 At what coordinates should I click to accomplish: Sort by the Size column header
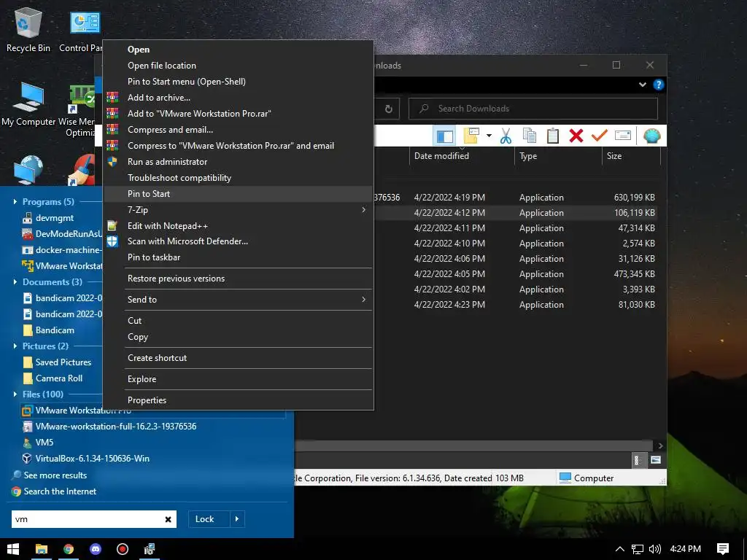click(631, 156)
